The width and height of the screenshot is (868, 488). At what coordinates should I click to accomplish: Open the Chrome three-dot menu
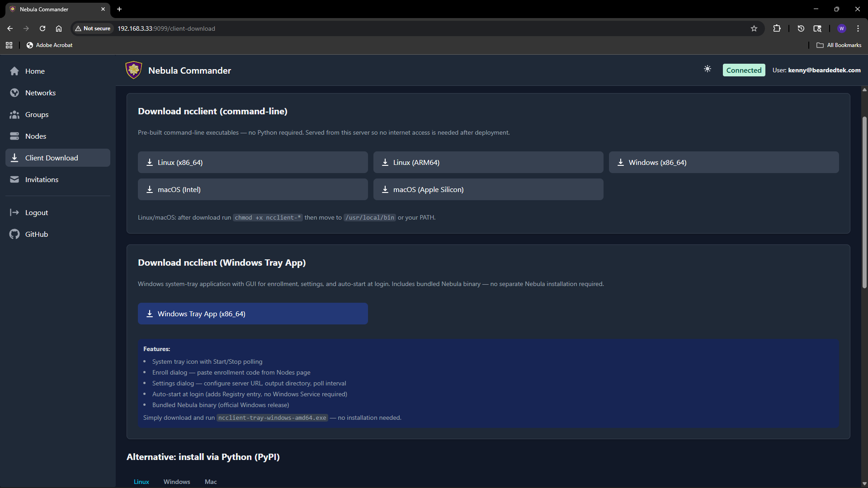click(858, 28)
